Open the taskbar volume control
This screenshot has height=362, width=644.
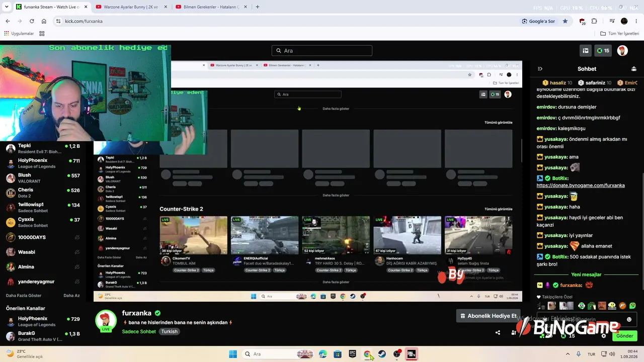coord(612,354)
